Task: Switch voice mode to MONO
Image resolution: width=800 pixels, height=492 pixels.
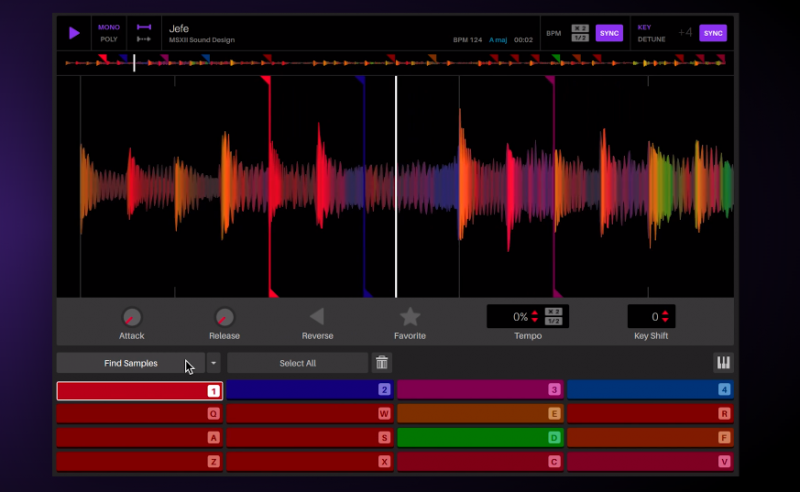Action: [109, 27]
